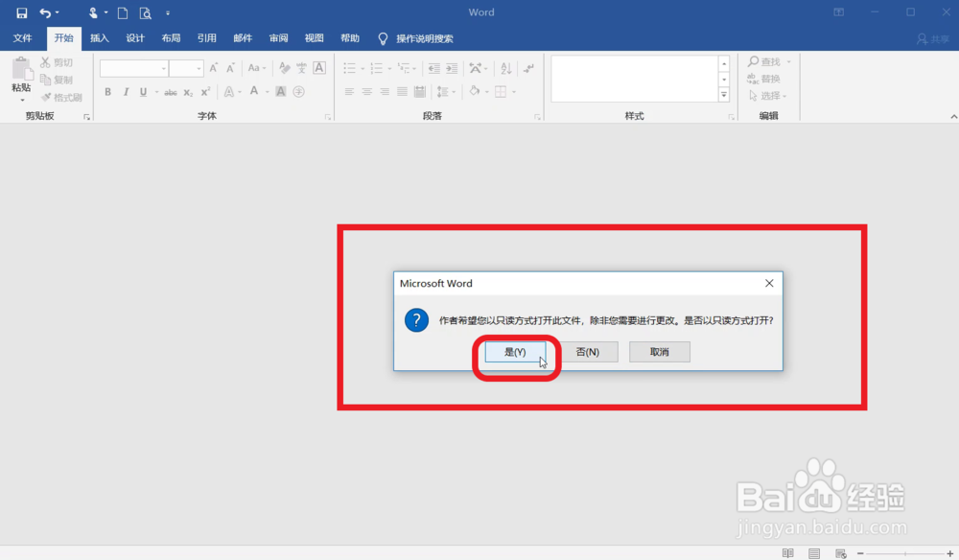The image size is (959, 560).
Task: Click the Enclose characters circle icon
Action: point(298,92)
